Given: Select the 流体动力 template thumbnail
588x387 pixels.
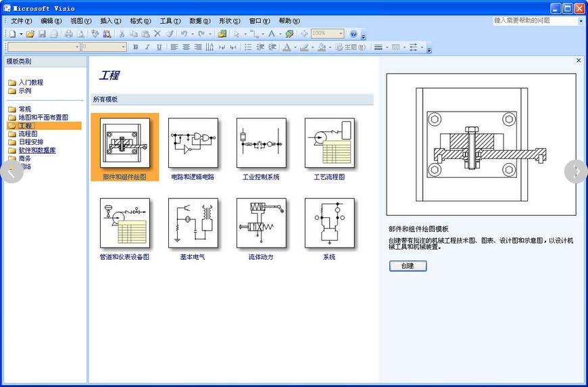Looking at the screenshot, I should (x=261, y=223).
